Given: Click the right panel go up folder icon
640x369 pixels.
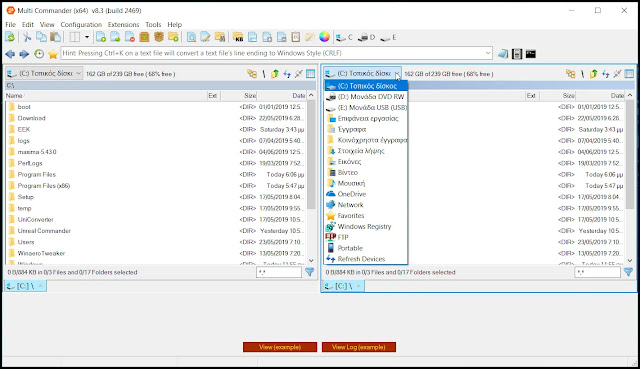Looking at the screenshot, I should click(593, 73).
